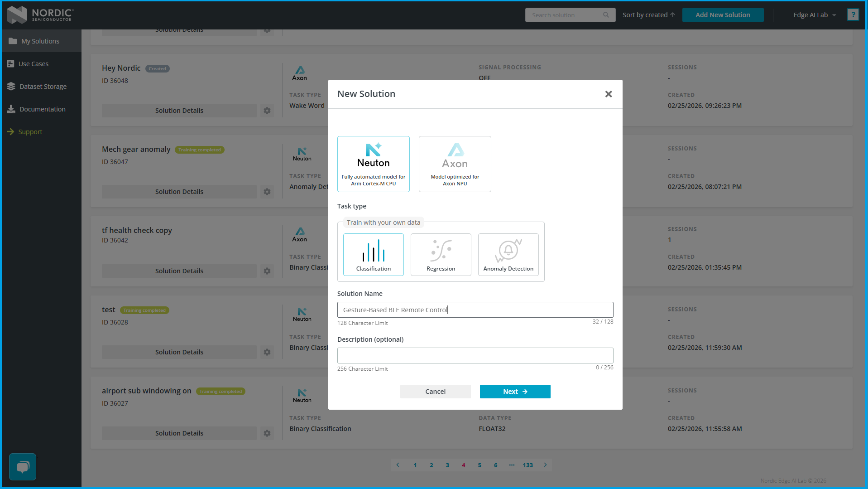Image resolution: width=868 pixels, height=489 pixels.
Task: Click Neuton icon on Mech gear anomaly card
Action: (302, 154)
